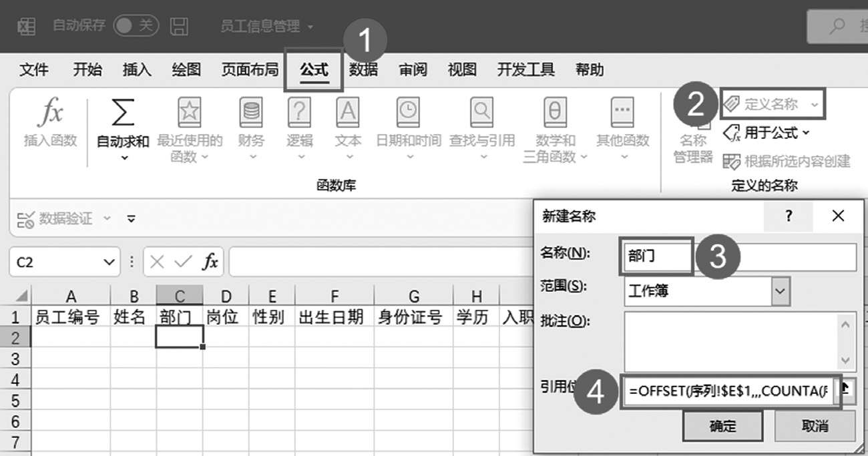868x456 pixels.
Task: Select column A header
Action: 71,296
